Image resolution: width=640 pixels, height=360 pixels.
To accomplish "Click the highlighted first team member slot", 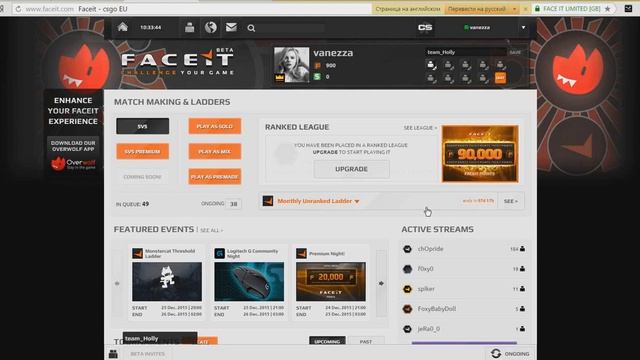I will [x=431, y=65].
